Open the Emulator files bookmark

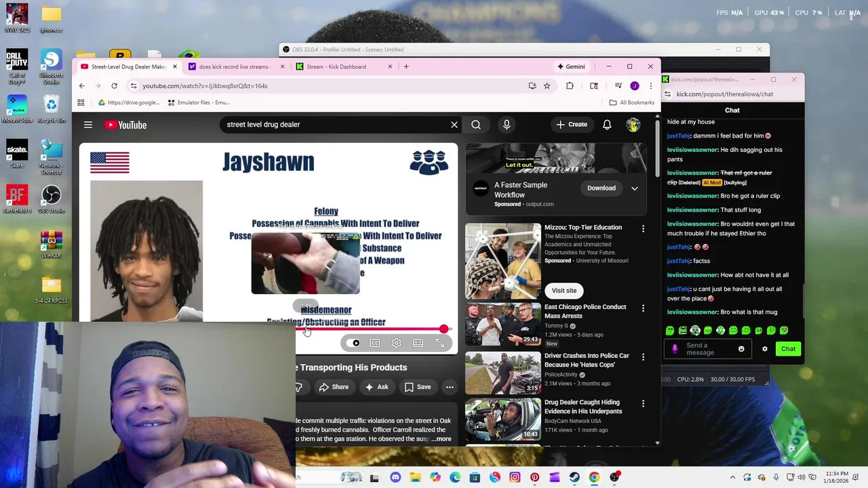199,102
